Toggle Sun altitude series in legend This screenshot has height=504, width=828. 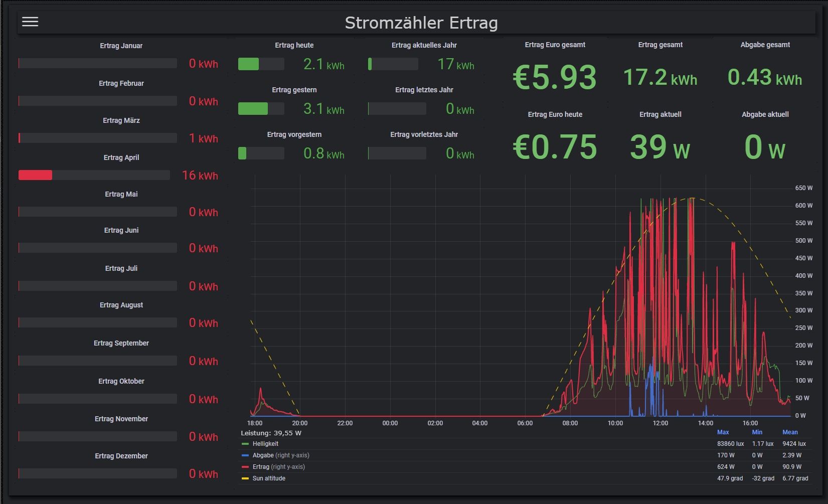point(269,478)
